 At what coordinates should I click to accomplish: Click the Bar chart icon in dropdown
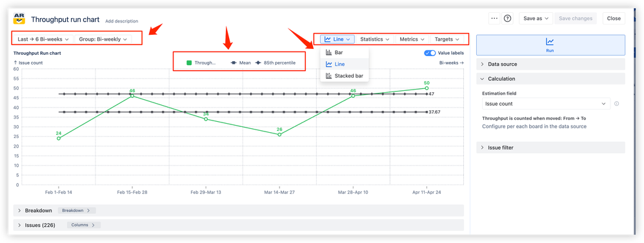click(x=328, y=53)
